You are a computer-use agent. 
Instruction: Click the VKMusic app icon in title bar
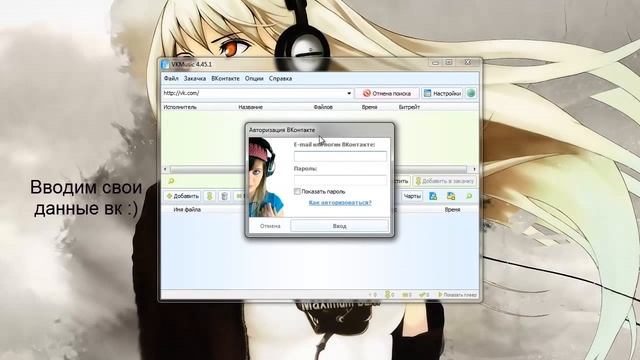165,64
